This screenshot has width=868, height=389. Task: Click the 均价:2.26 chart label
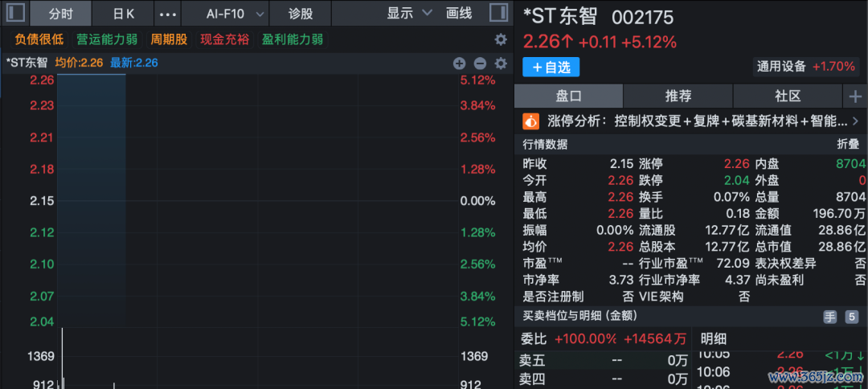[79, 63]
